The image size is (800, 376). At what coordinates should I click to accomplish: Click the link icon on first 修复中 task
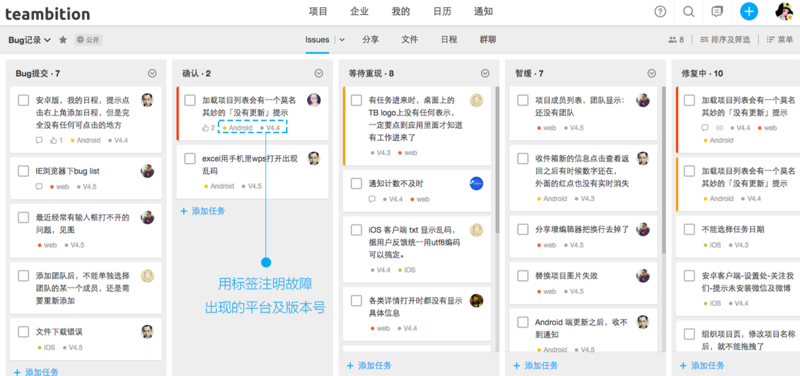coord(719,128)
